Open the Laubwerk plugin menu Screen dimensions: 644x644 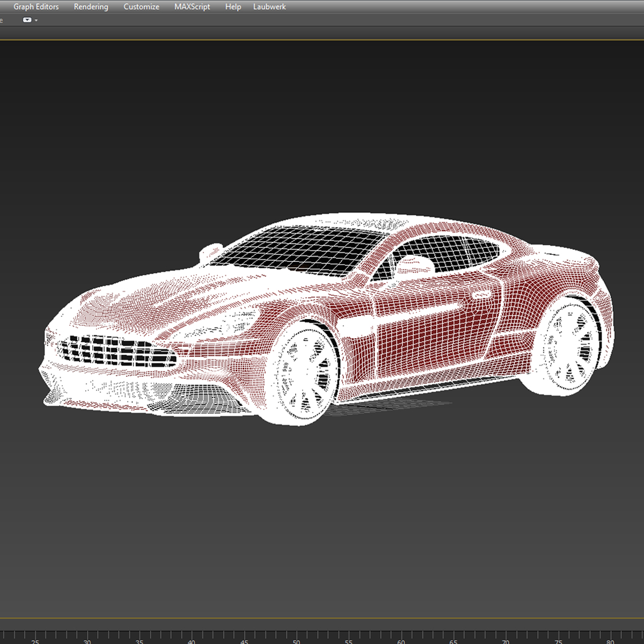click(269, 7)
